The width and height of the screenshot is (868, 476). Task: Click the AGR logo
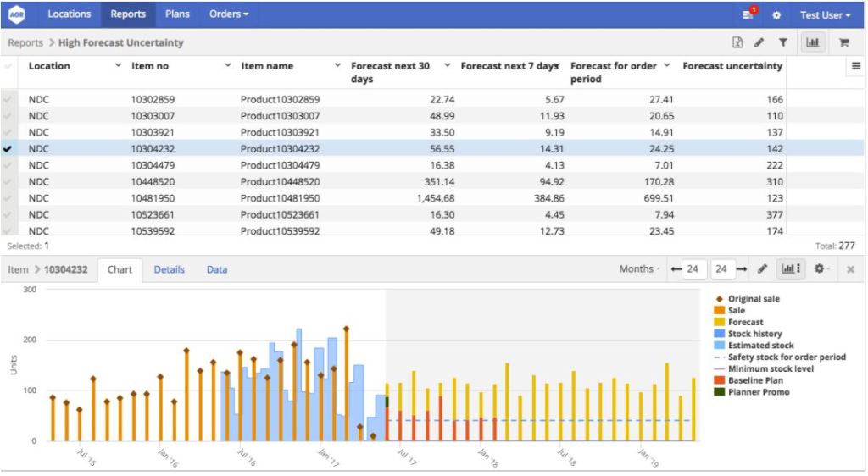point(16,14)
